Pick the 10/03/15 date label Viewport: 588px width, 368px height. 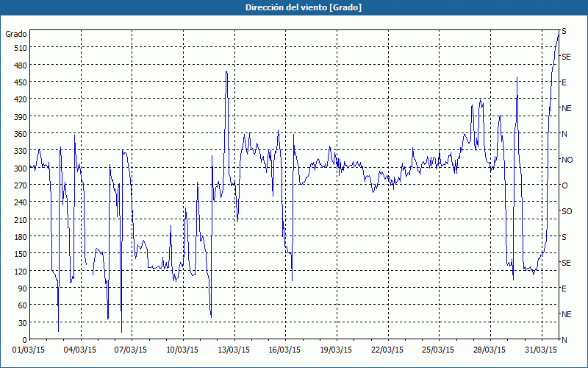[182, 350]
